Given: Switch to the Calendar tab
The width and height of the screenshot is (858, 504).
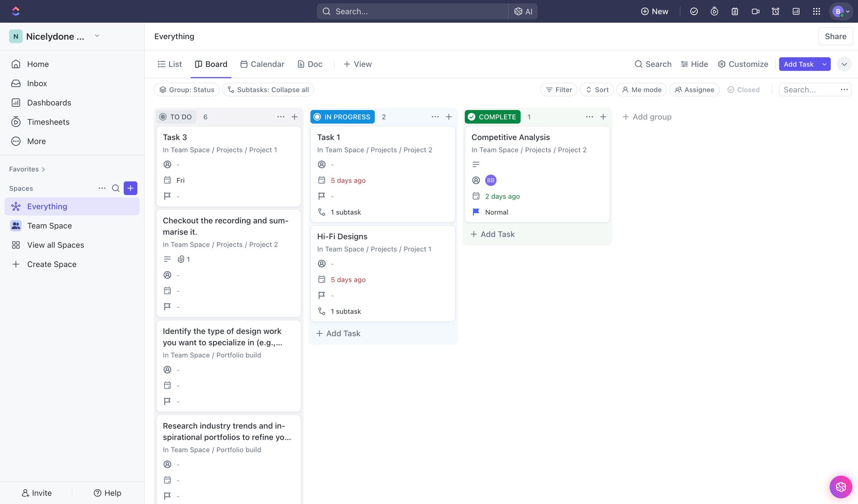Looking at the screenshot, I should (262, 64).
